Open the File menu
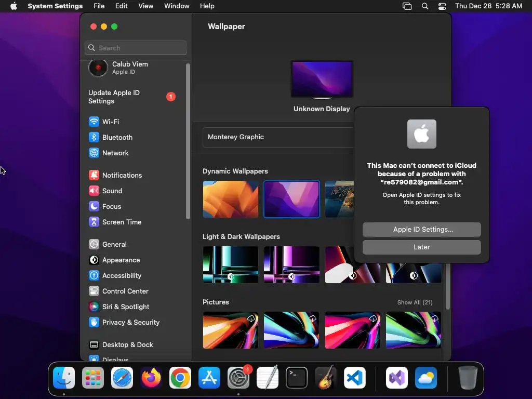The height and width of the screenshot is (399, 532). (x=99, y=6)
